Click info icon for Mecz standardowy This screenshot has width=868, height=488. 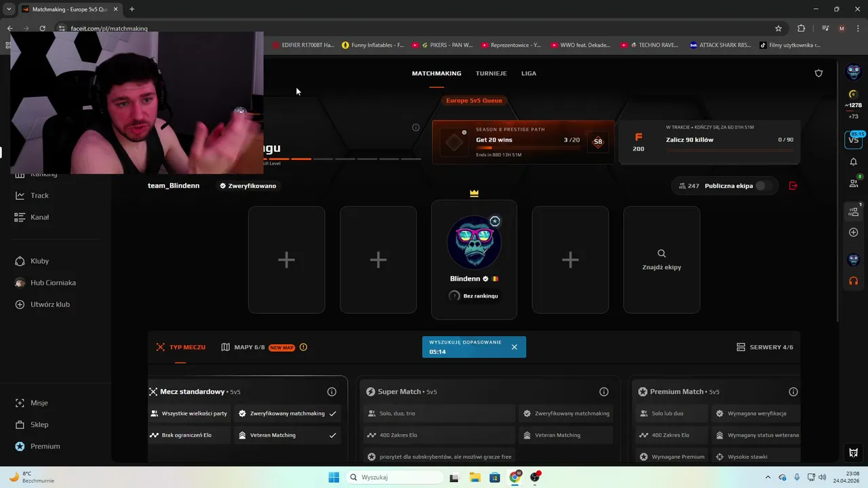coord(332,392)
